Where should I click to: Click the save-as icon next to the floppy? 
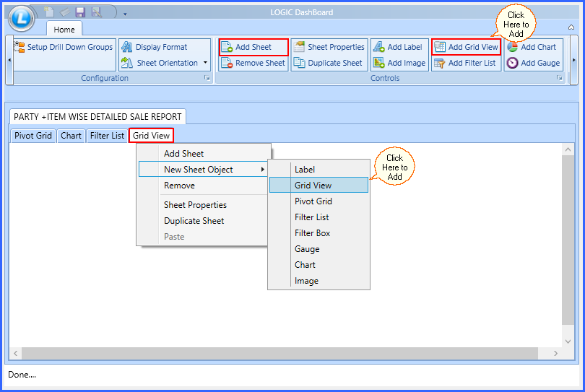[97, 12]
